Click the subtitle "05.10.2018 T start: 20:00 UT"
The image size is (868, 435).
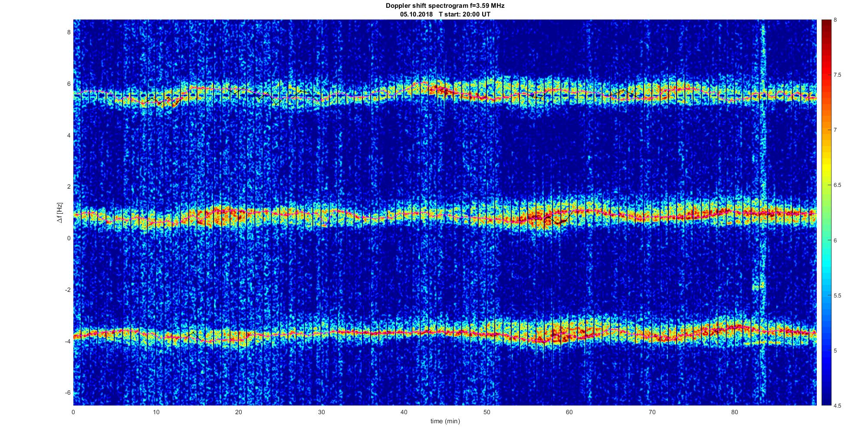445,14
